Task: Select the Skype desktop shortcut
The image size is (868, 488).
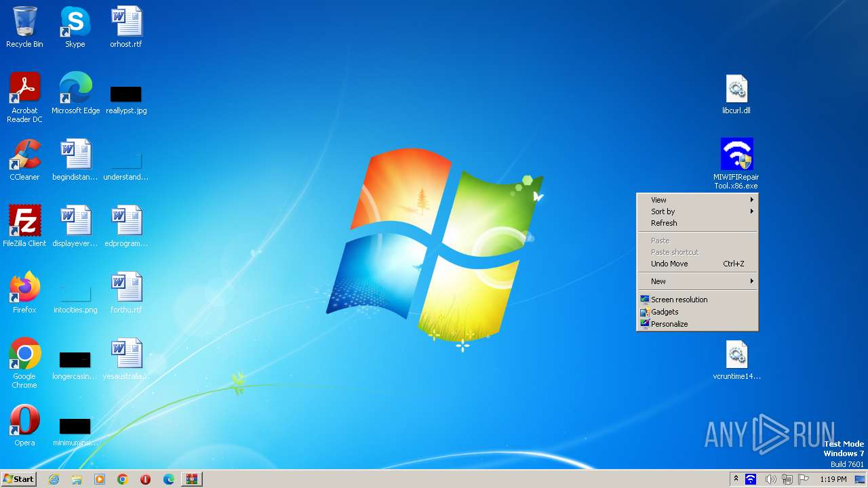Action: point(75,27)
